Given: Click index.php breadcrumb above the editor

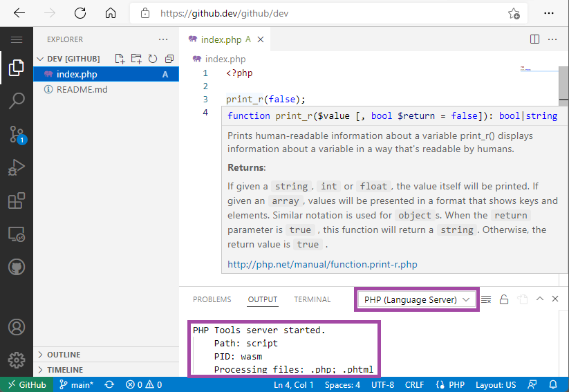Looking at the screenshot, I should [219, 59].
